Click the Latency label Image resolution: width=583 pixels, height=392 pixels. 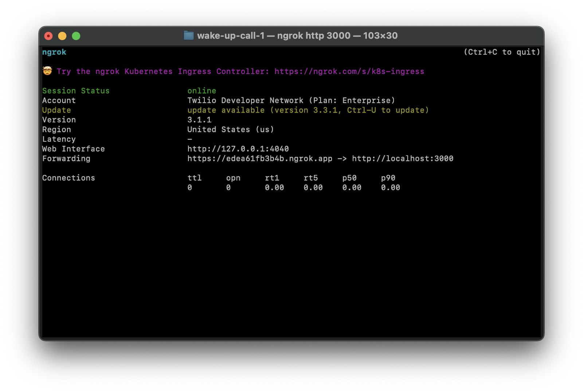click(59, 139)
